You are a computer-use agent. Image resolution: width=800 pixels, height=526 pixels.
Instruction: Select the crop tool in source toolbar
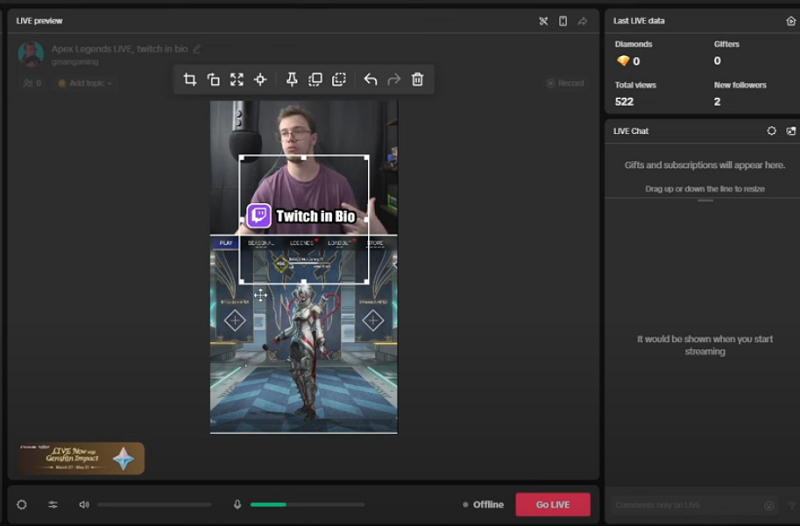[190, 80]
